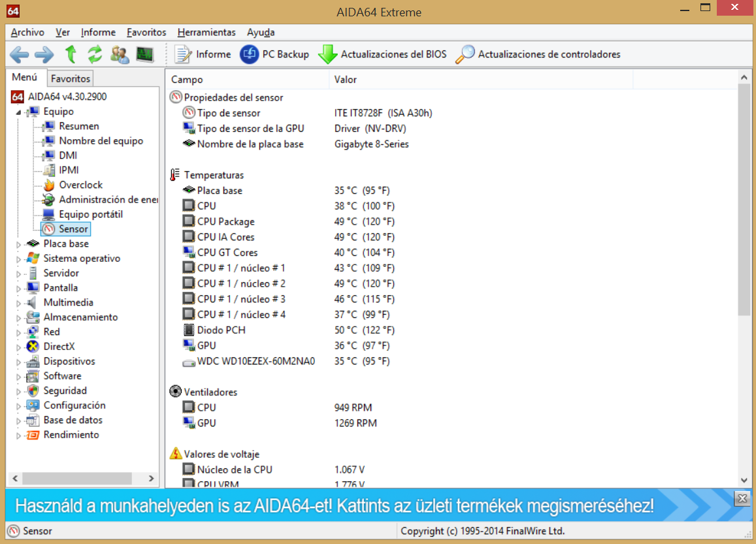Click the Back arrow toolbar icon
Viewport: 756px width, 544px height.
20,54
